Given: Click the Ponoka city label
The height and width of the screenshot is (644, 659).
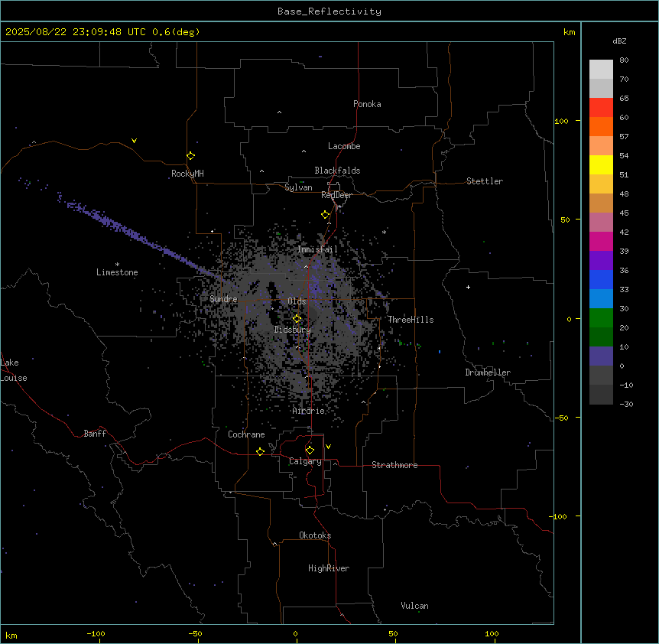Looking at the screenshot, I should click(367, 104).
